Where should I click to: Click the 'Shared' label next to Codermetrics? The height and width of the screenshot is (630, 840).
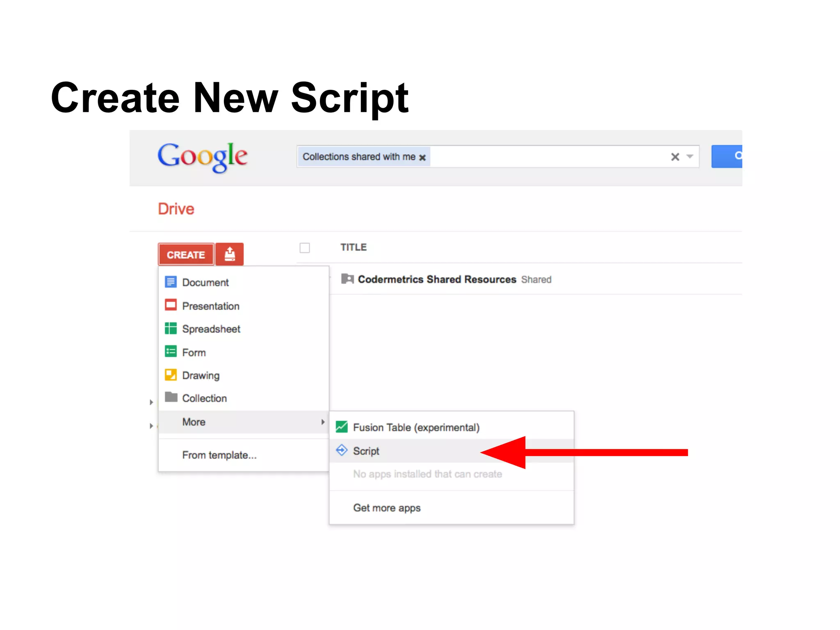pos(536,280)
